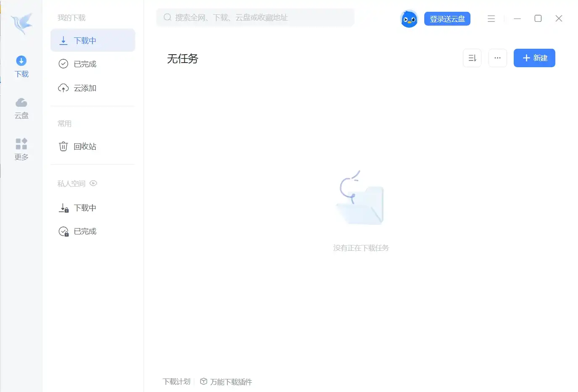This screenshot has width=578, height=392.
Task: Open 万能下载插件 link
Action: 231,381
